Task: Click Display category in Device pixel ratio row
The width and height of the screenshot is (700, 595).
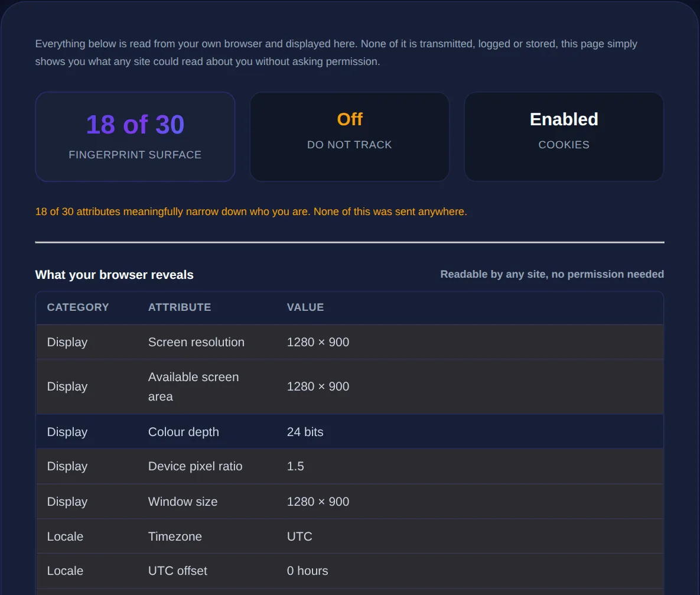Action: click(67, 466)
